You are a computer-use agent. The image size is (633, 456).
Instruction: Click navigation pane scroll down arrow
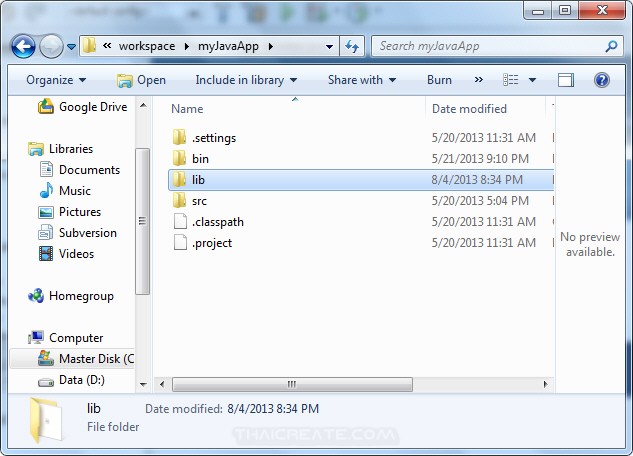point(143,384)
